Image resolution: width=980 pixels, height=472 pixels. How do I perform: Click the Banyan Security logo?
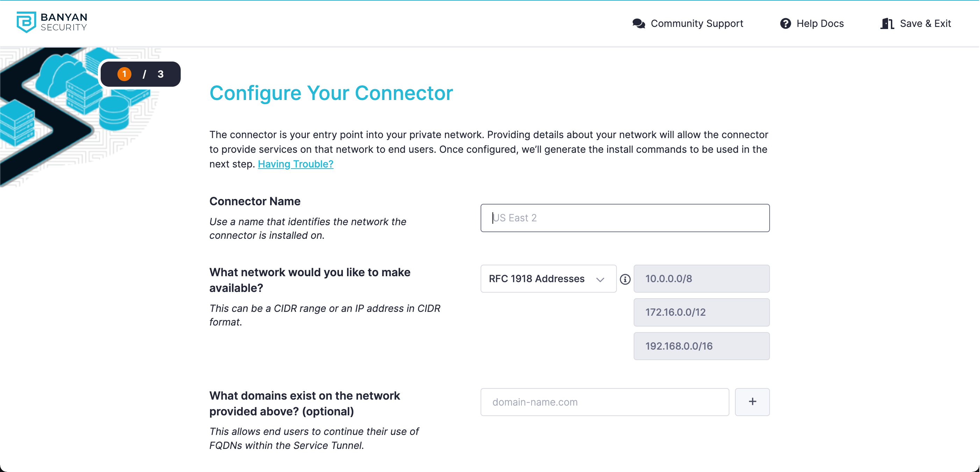[x=52, y=22]
